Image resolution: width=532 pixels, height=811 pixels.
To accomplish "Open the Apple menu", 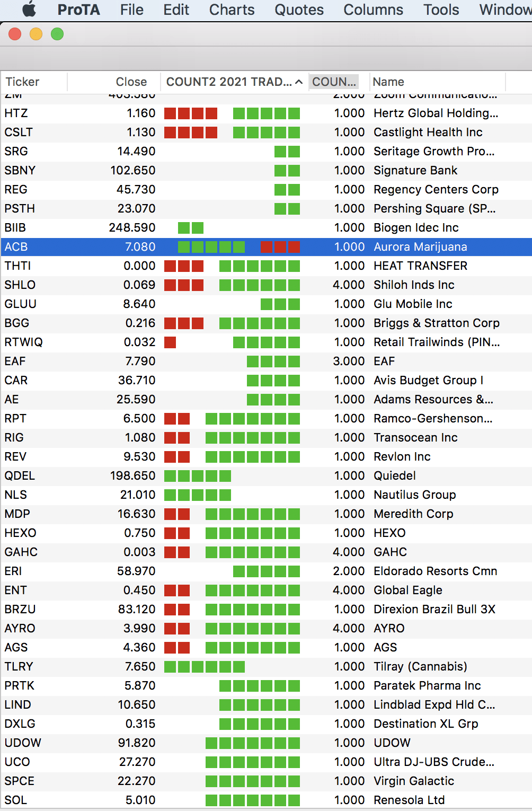I will [29, 10].
